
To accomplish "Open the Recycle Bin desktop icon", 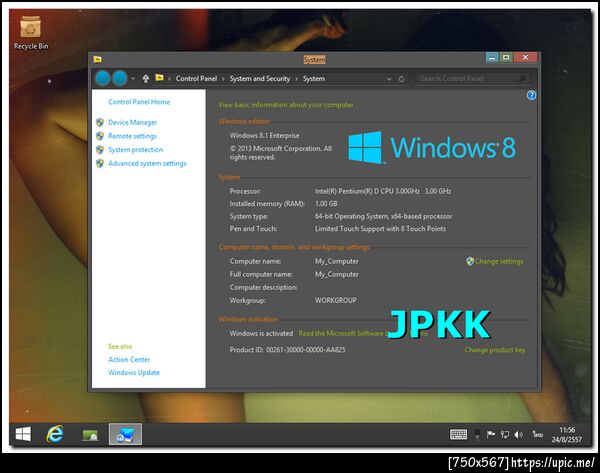I will pyautogui.click(x=31, y=33).
